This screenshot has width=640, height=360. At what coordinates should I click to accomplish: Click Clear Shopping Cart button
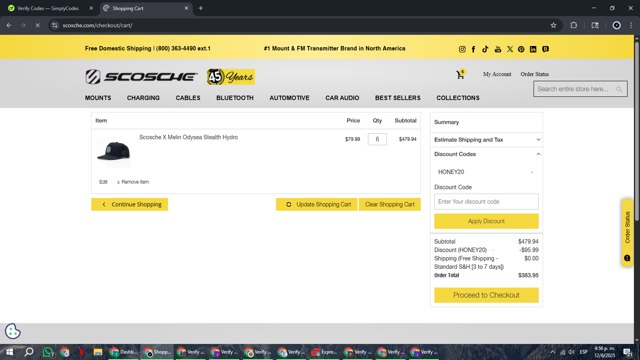390,204
